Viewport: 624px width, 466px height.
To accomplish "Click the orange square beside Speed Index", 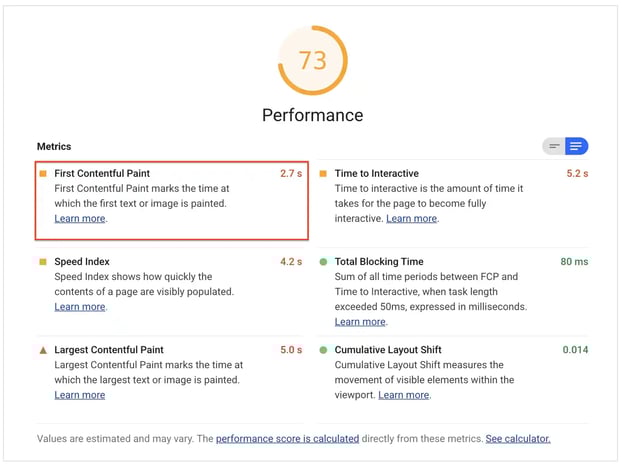I will point(43,262).
